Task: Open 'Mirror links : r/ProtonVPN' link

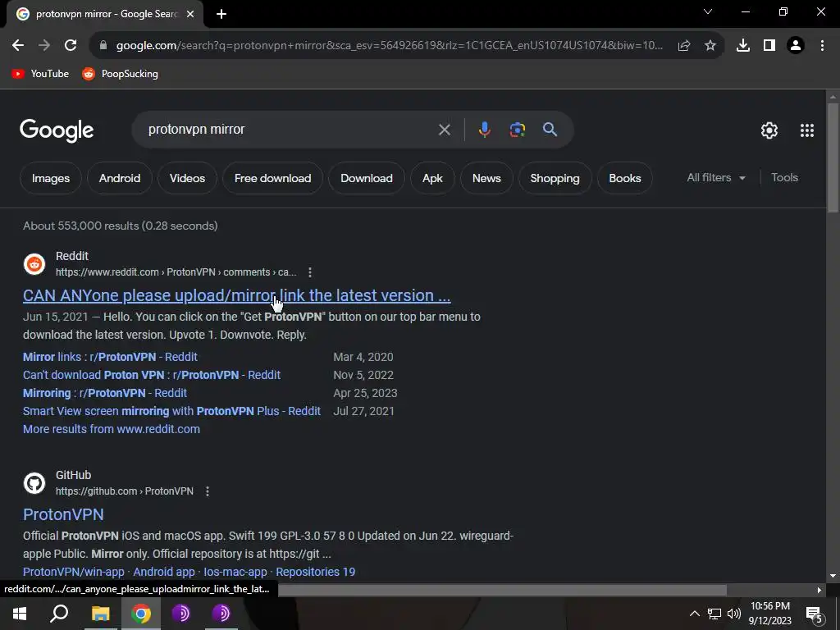Action: [x=110, y=358]
